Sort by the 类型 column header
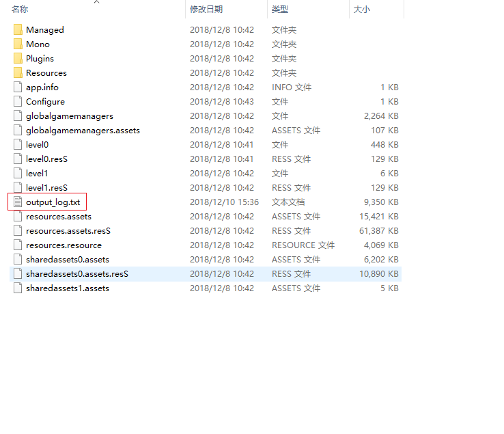This screenshot has width=504, height=434. click(x=280, y=10)
